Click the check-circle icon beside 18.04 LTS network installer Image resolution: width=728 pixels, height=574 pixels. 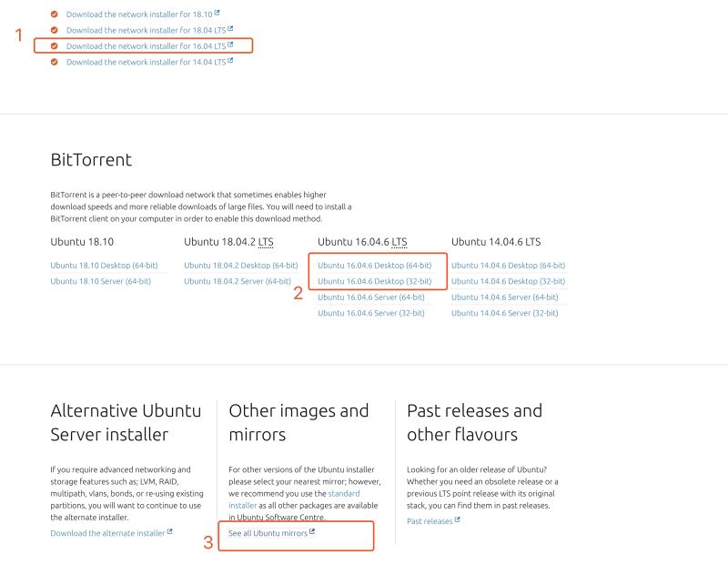[55, 30]
